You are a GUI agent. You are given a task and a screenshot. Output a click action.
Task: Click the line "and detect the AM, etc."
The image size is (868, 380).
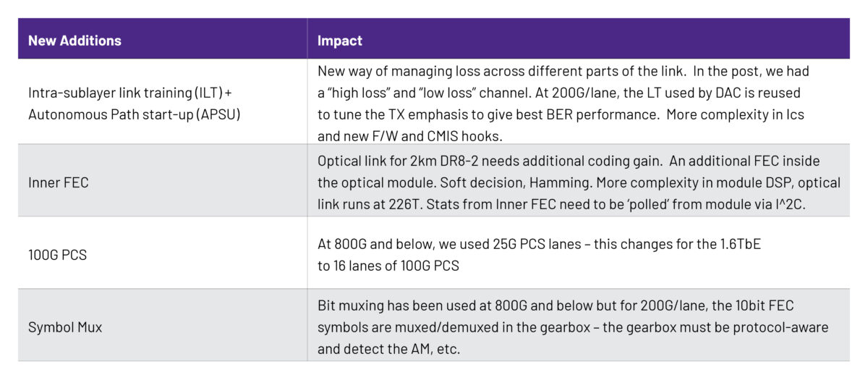tap(388, 349)
